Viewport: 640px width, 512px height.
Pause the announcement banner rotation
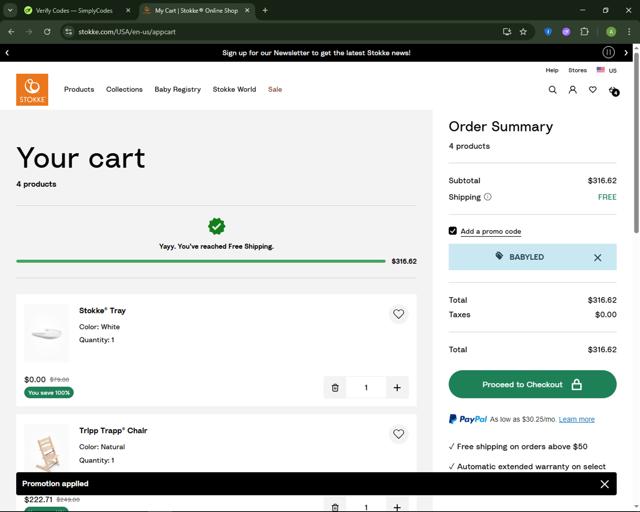click(x=608, y=52)
